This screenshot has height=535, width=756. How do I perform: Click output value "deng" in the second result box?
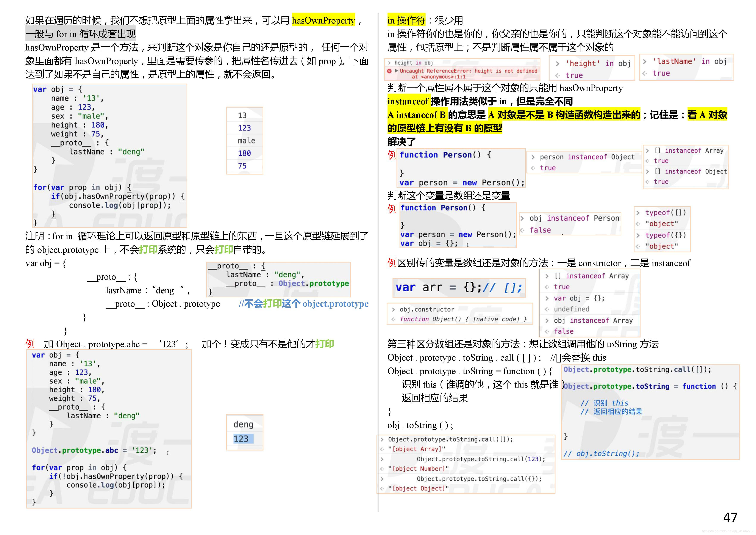coord(243,424)
